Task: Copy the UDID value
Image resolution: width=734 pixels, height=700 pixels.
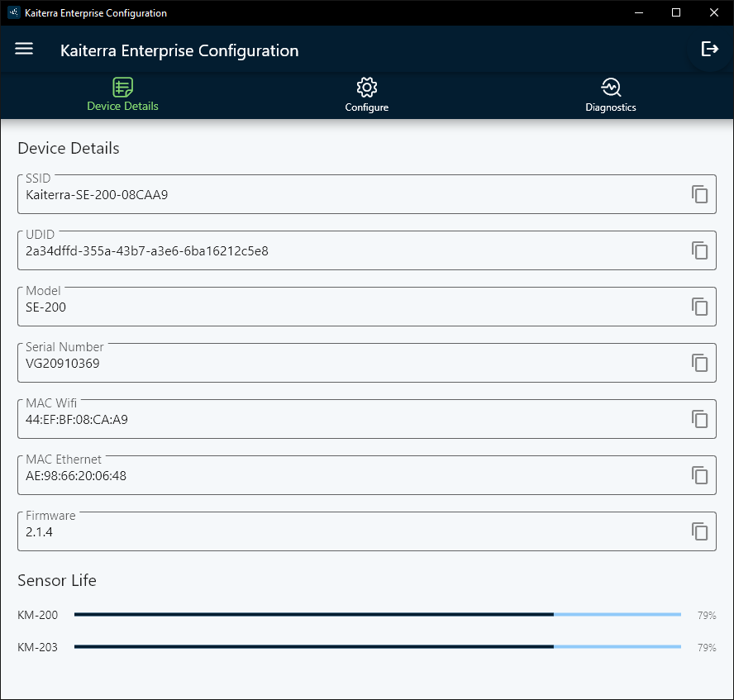Action: tap(700, 250)
